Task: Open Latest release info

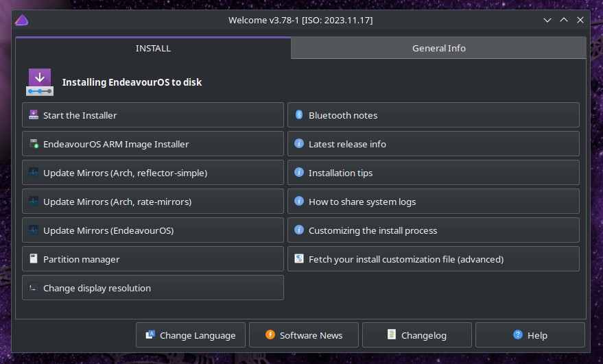Action: coord(434,144)
